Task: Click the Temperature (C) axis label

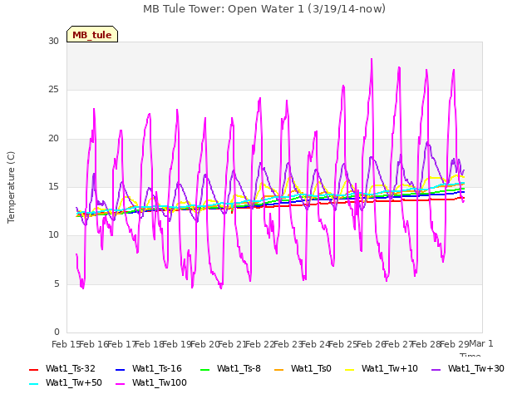Action: pos(11,187)
